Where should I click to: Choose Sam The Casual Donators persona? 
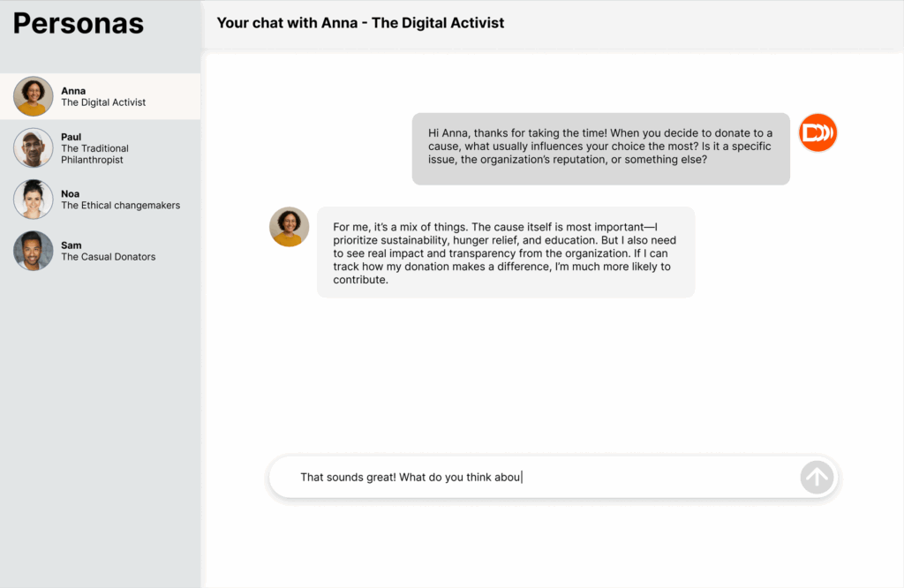(108, 251)
